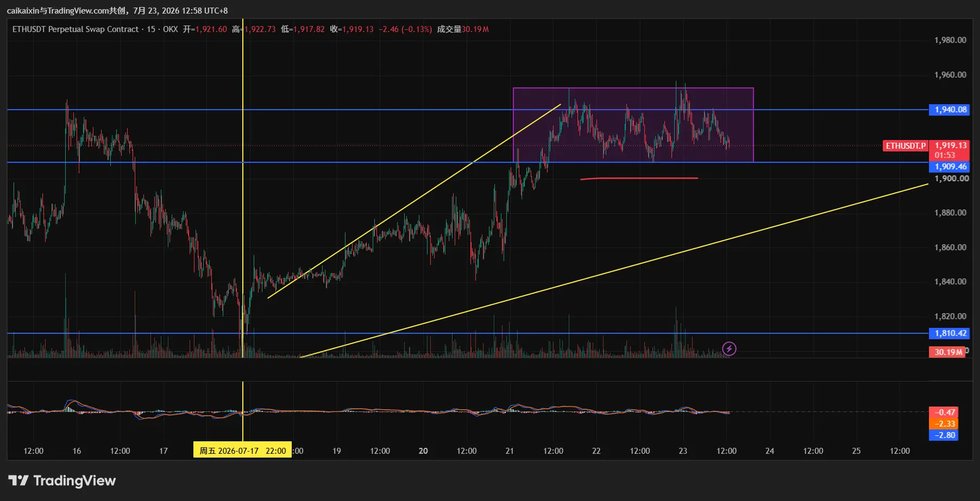Open the TradingView wordmark link
Image resolution: width=980 pixels, height=501 pixels.
click(74, 480)
